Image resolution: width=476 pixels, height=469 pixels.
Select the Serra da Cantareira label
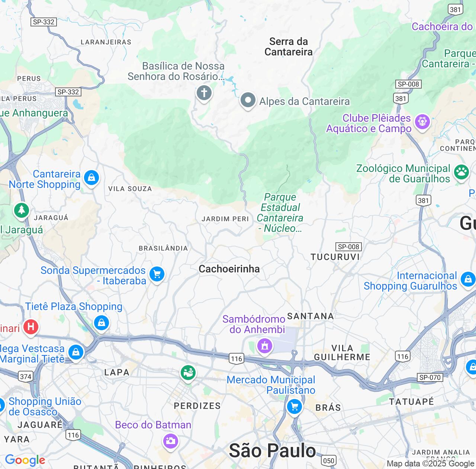tap(289, 47)
